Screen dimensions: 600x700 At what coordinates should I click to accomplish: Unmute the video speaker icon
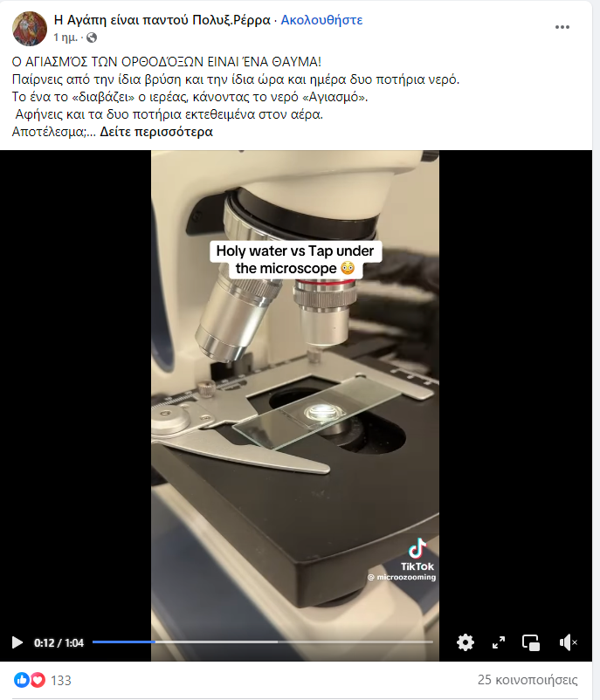(x=568, y=642)
